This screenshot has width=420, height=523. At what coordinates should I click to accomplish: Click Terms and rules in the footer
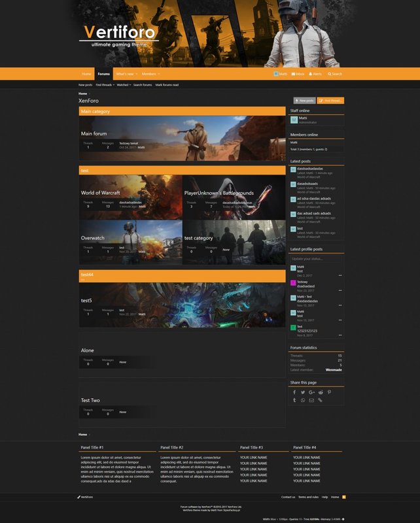point(309,497)
